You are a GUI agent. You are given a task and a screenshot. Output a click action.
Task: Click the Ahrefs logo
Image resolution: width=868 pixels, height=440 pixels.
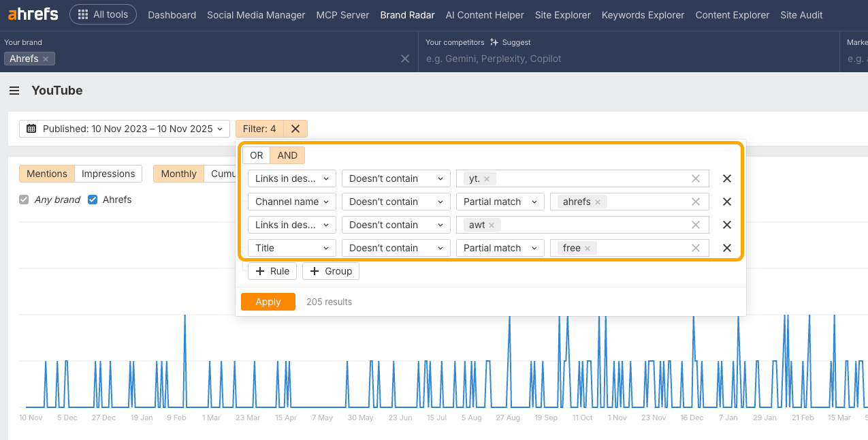[x=32, y=13]
